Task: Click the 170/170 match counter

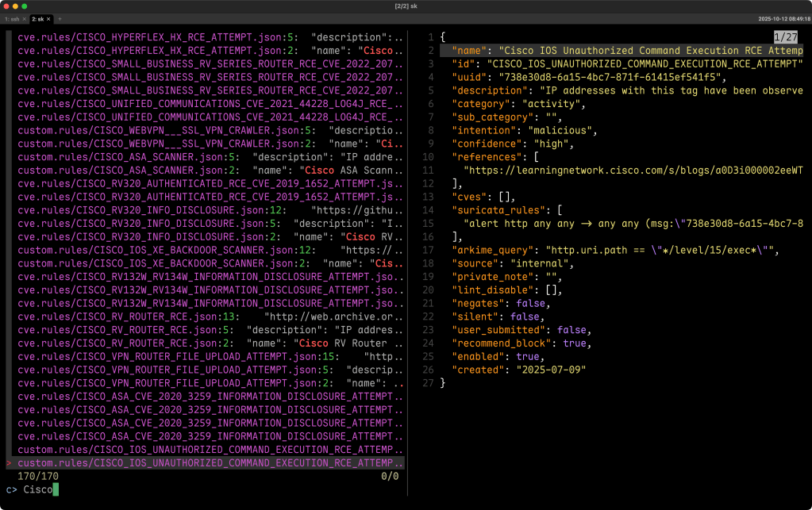Action: [x=38, y=476]
